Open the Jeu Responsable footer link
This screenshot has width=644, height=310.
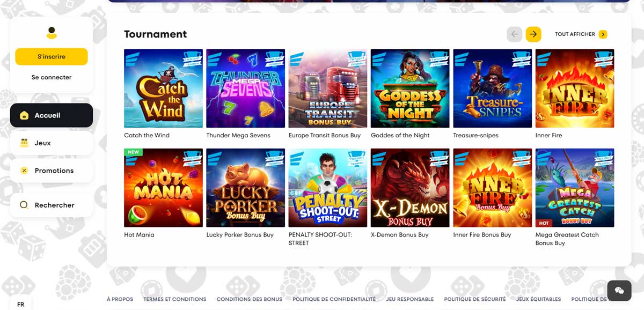(410, 299)
